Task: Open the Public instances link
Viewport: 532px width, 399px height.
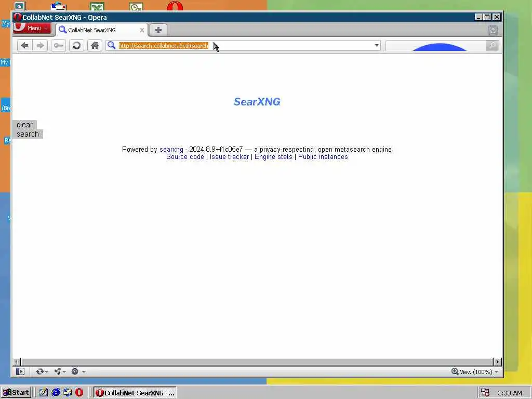Action: (323, 157)
